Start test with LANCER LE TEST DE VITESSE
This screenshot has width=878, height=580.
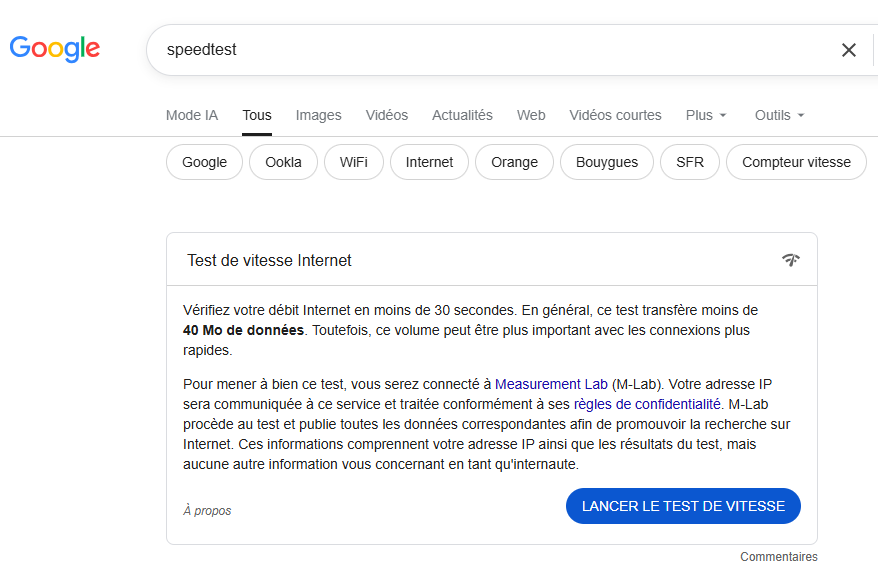coord(683,506)
